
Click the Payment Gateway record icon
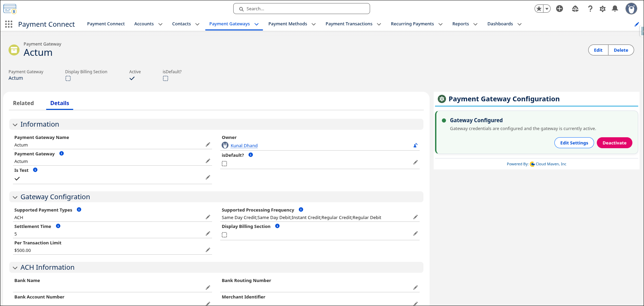[14, 50]
